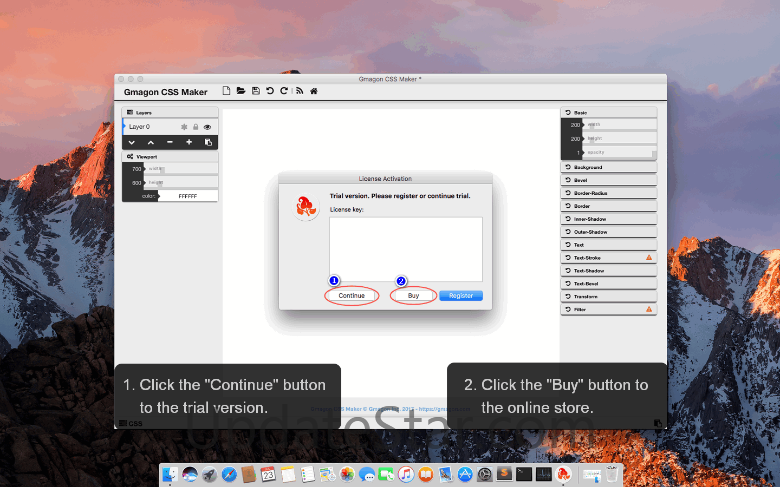Adjust the Basic width slider
780x487 pixels.
(620, 125)
